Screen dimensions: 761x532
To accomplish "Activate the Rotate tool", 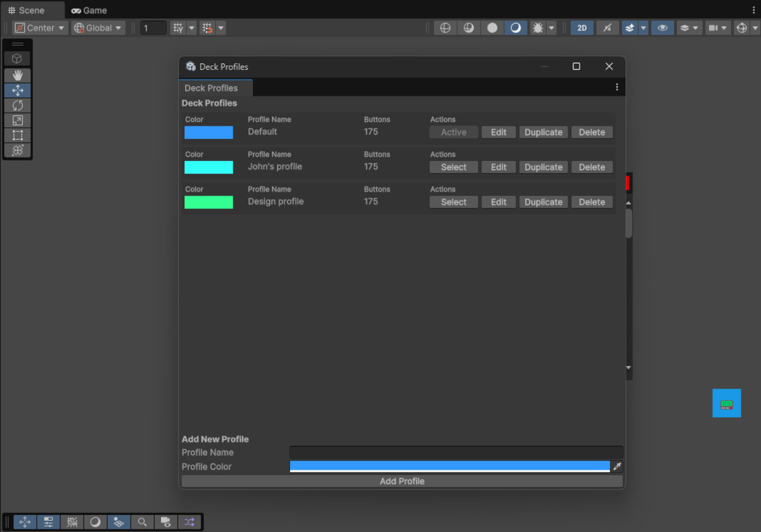I will pyautogui.click(x=17, y=105).
